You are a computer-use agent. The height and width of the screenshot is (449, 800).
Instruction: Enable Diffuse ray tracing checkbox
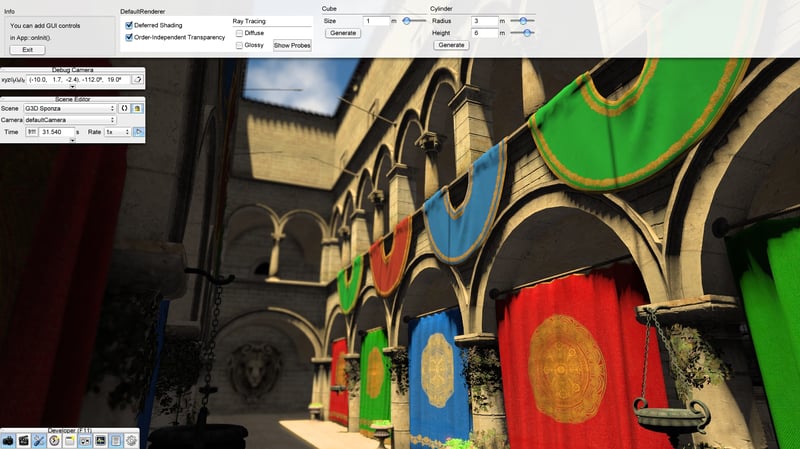[239, 33]
